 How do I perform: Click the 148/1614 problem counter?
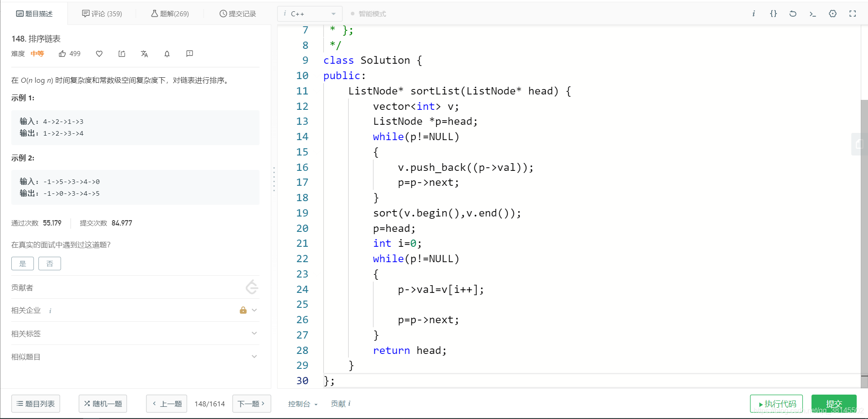tap(210, 404)
